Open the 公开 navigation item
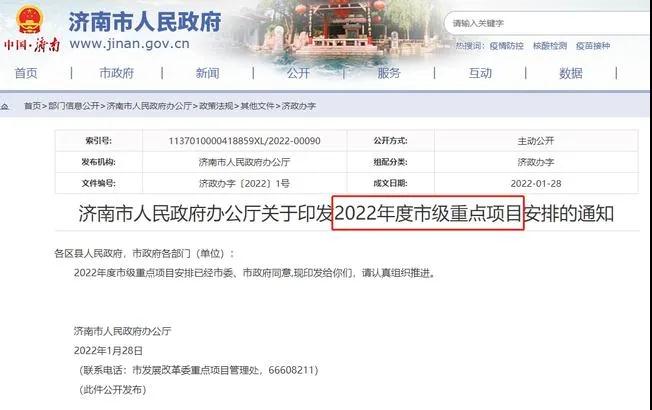Viewport: 652px width, 410px height. [x=298, y=73]
